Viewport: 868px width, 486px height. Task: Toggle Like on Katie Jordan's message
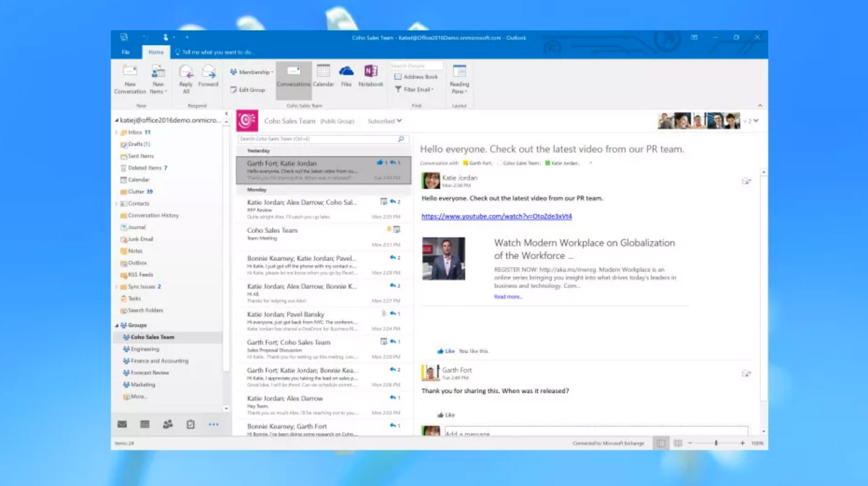point(446,351)
